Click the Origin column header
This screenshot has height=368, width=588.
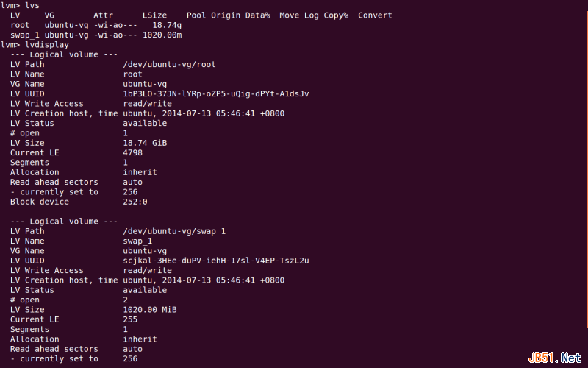pyautogui.click(x=226, y=15)
